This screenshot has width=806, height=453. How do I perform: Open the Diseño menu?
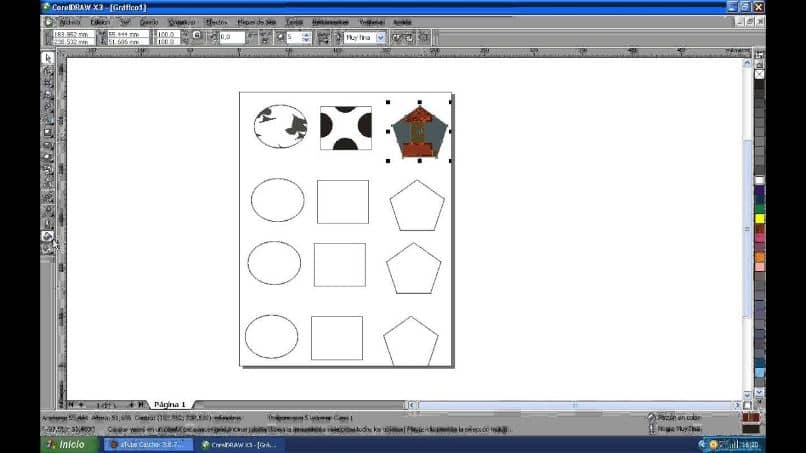[x=149, y=22]
